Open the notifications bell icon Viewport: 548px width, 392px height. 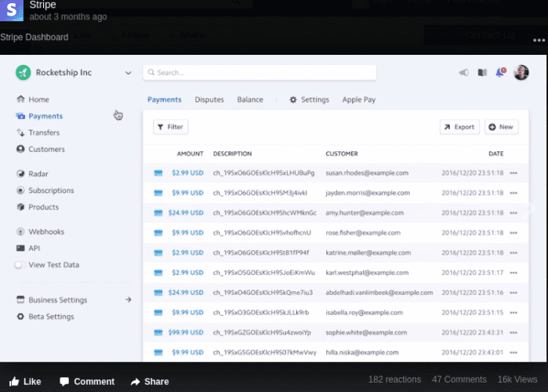pos(500,73)
